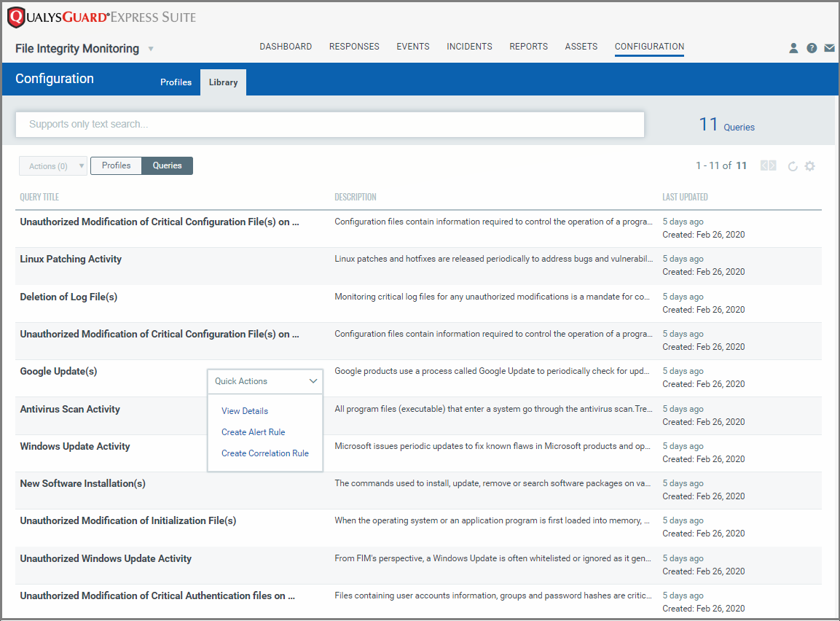Screen dimensions: 840x621
Task: Open the table settings gear icon
Action: [x=810, y=166]
